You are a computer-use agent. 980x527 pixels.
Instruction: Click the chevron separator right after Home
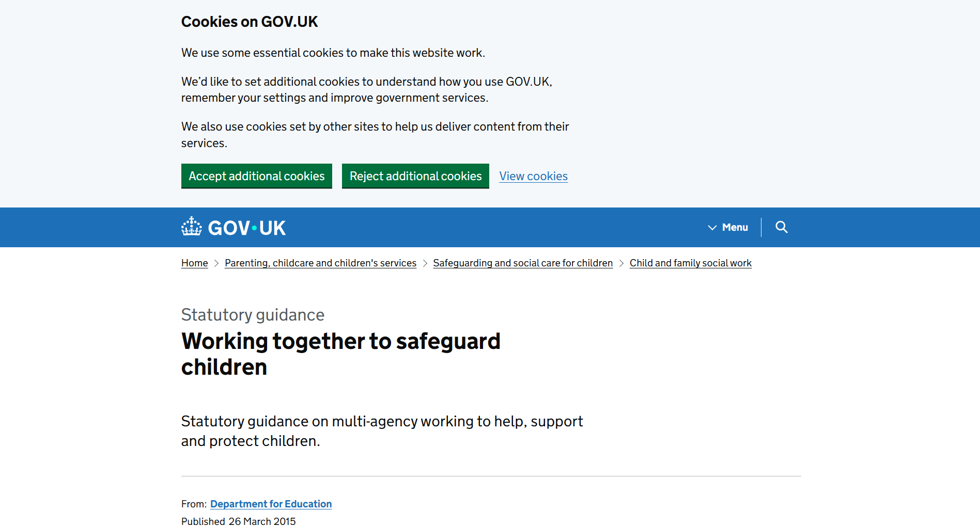point(216,263)
